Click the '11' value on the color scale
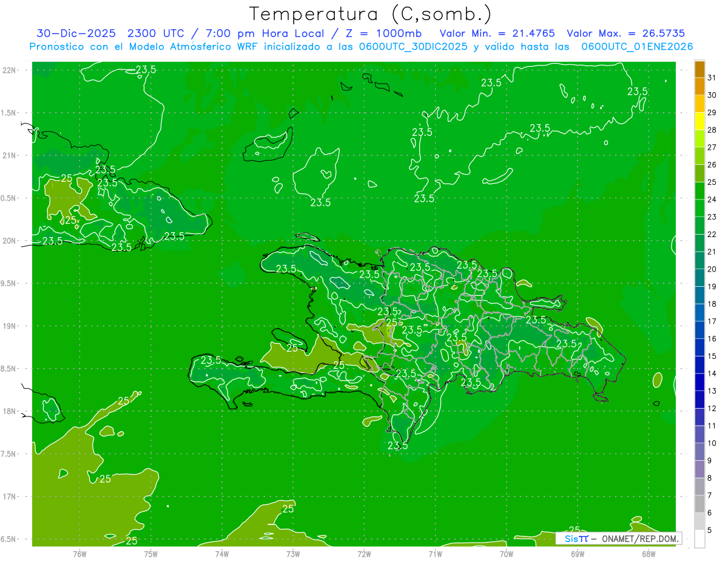728x562 pixels. pyautogui.click(x=712, y=426)
